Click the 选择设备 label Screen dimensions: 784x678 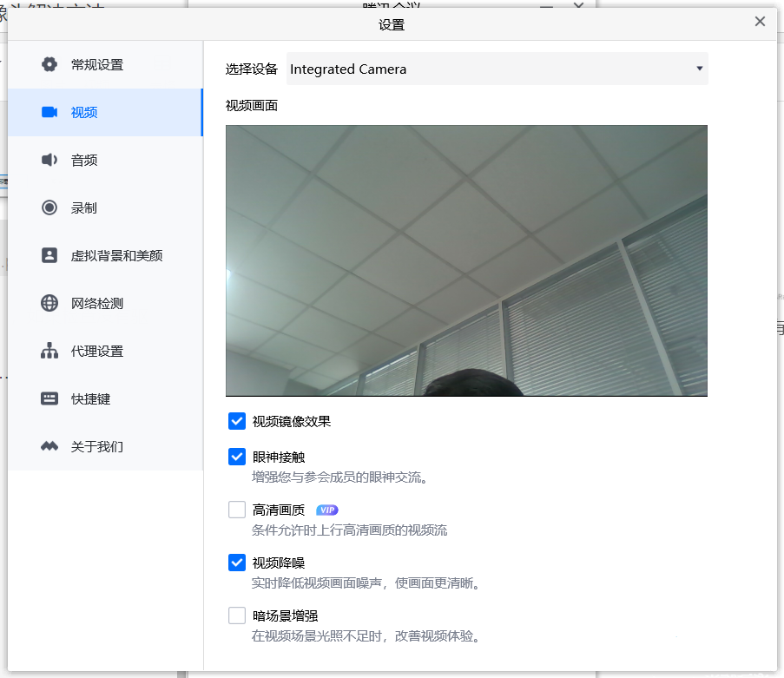tap(252, 69)
